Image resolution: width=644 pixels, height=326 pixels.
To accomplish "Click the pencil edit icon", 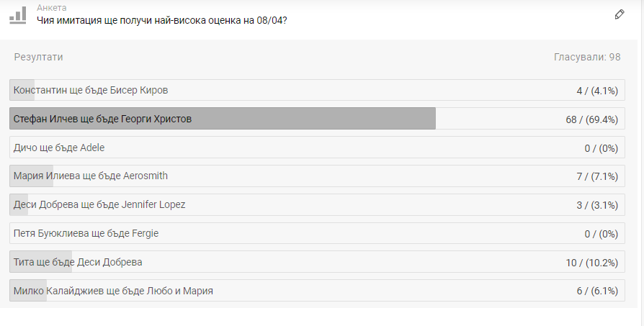I will point(619,14).
